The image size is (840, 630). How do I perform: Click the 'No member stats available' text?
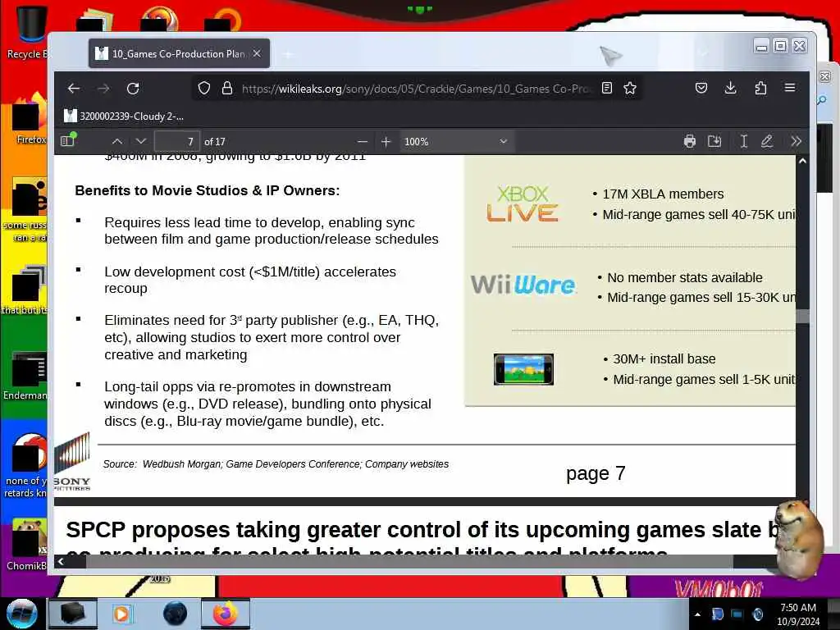[x=685, y=277]
